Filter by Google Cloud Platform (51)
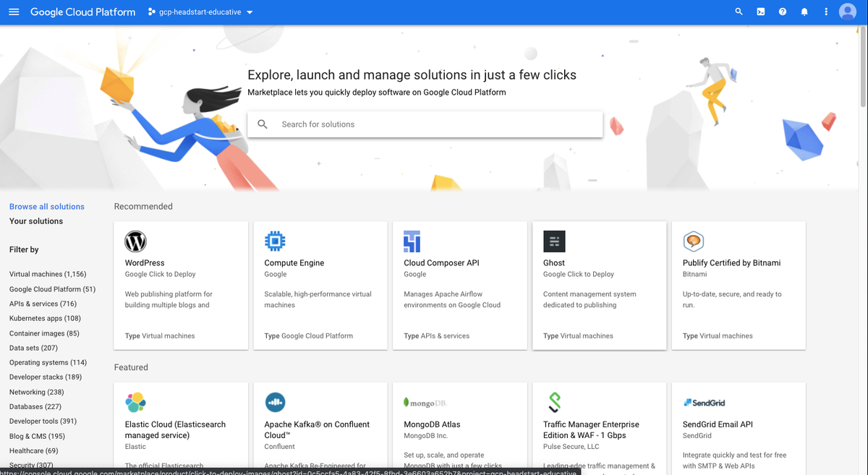The image size is (868, 475). (x=52, y=289)
